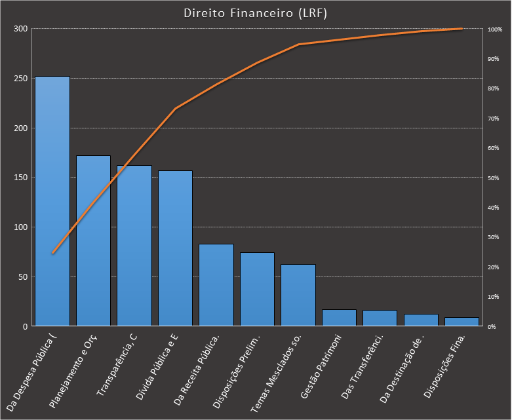Image resolution: width=512 pixels, height=420 pixels.
Task: Click the Da Destinação de. bar
Action: pyautogui.click(x=421, y=320)
